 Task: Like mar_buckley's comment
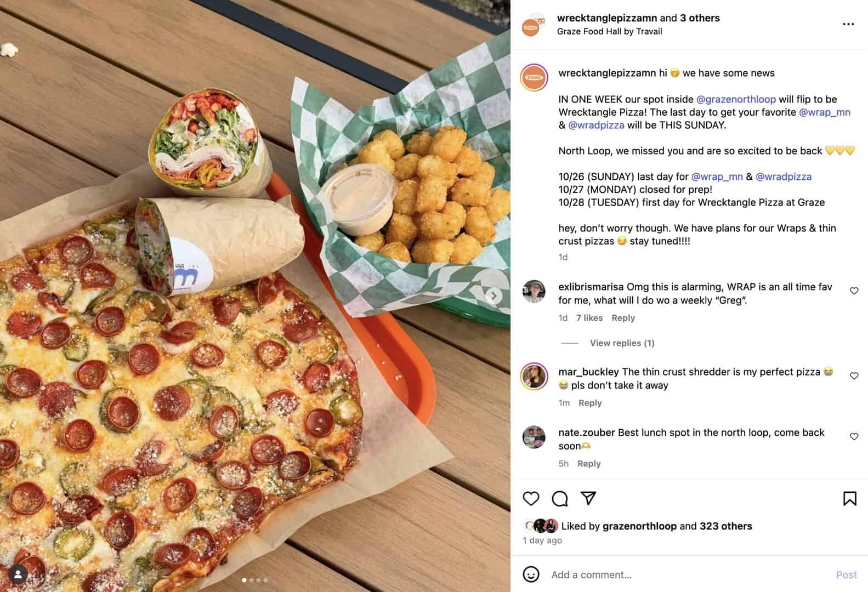(x=854, y=376)
